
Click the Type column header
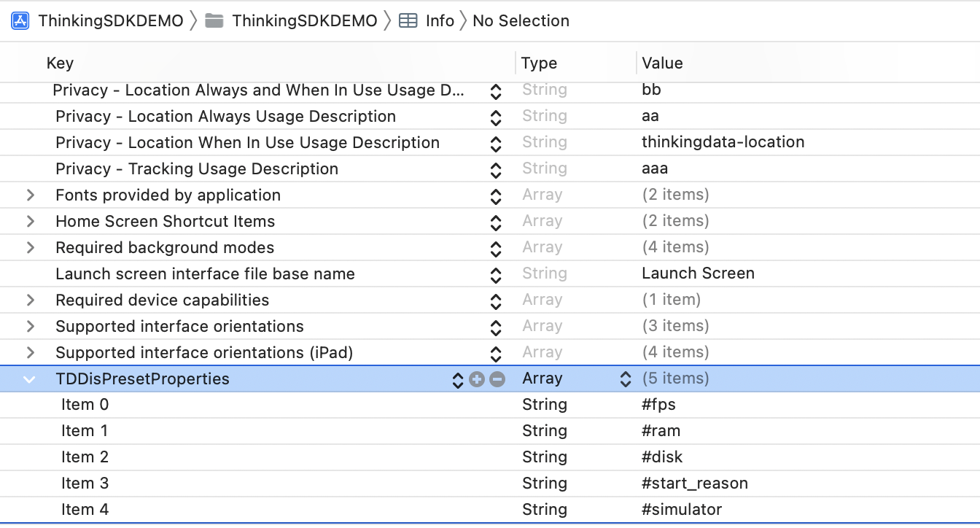point(540,63)
